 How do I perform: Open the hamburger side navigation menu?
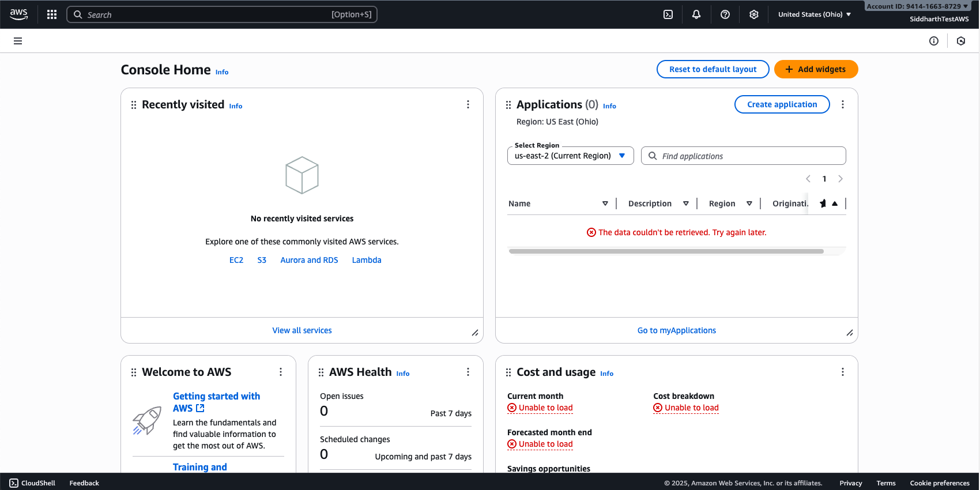click(x=18, y=41)
